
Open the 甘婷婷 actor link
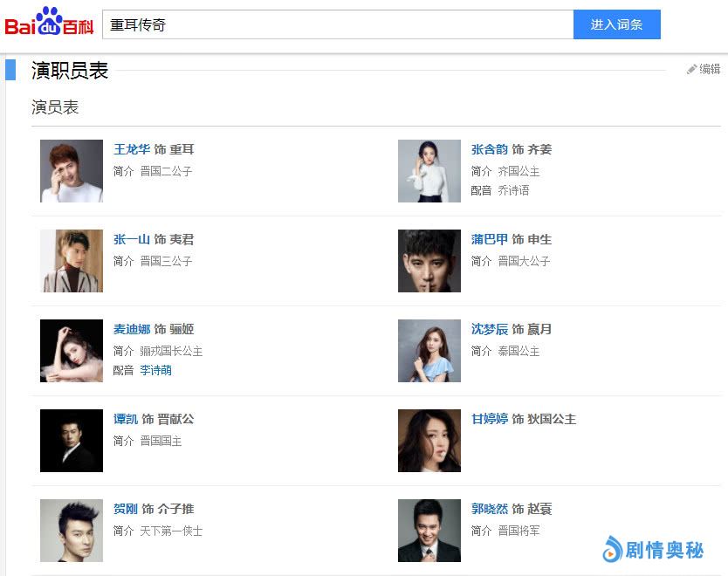click(x=490, y=419)
